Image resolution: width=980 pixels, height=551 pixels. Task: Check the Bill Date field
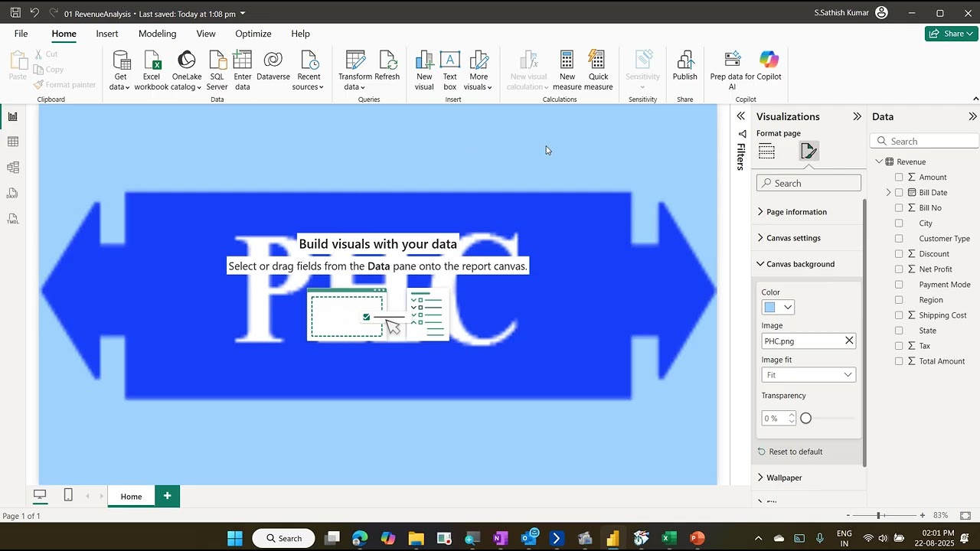click(899, 192)
